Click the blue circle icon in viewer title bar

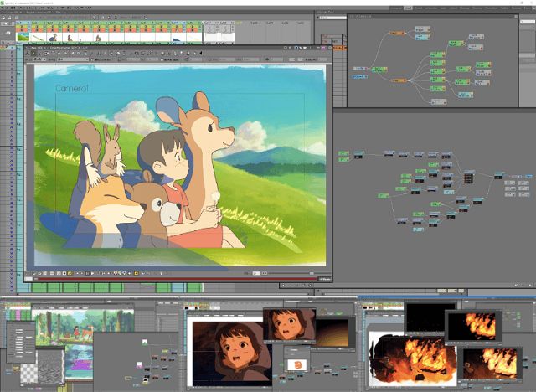tap(296, 48)
